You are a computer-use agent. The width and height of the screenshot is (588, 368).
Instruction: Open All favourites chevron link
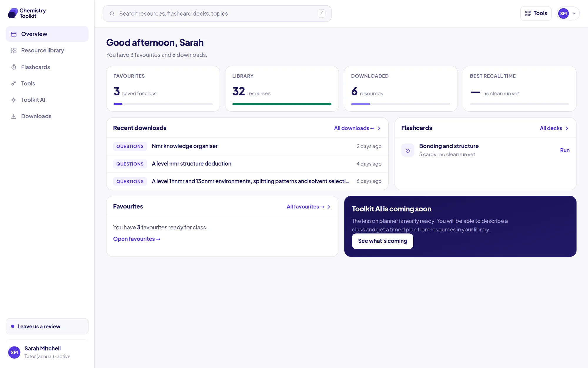pos(329,207)
